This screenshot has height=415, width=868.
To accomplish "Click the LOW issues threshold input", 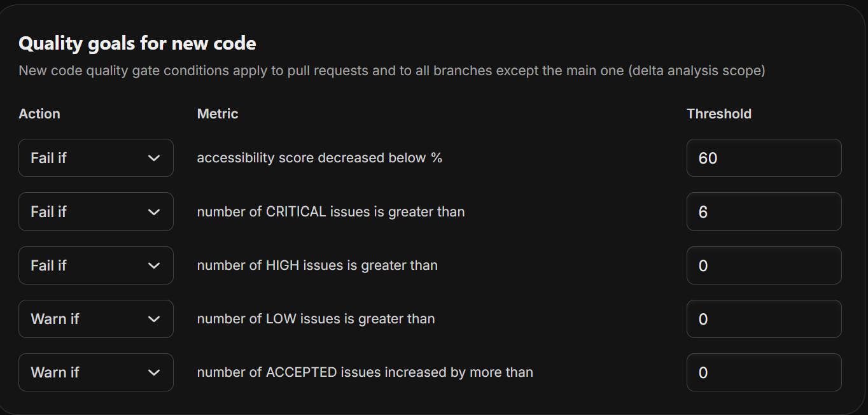I will click(x=764, y=319).
